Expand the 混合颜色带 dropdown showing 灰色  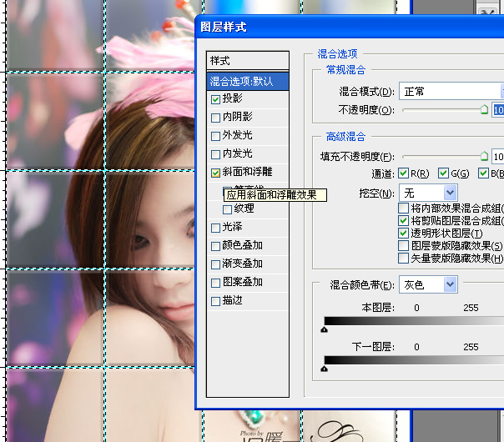[x=428, y=284]
